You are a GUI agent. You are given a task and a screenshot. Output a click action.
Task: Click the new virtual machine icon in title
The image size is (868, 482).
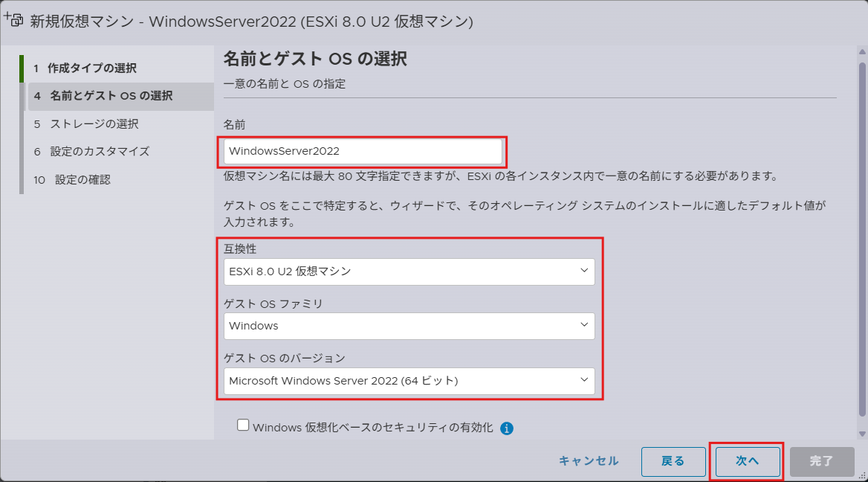[x=13, y=20]
